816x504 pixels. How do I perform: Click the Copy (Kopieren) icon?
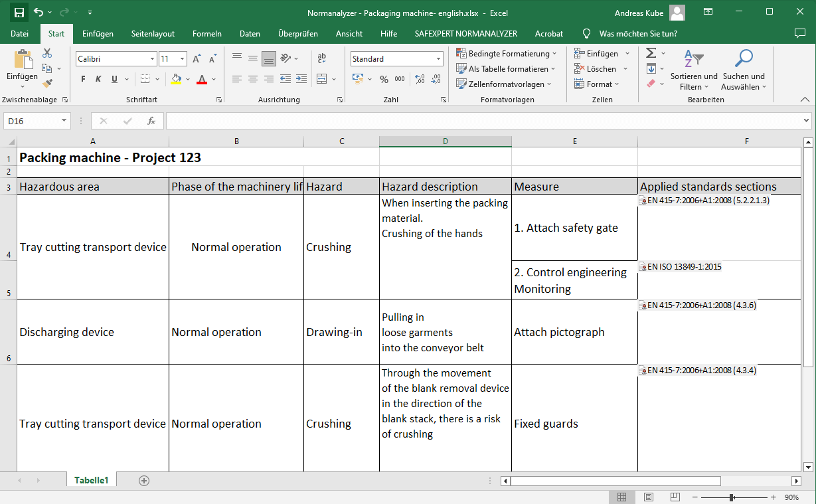pyautogui.click(x=45, y=67)
